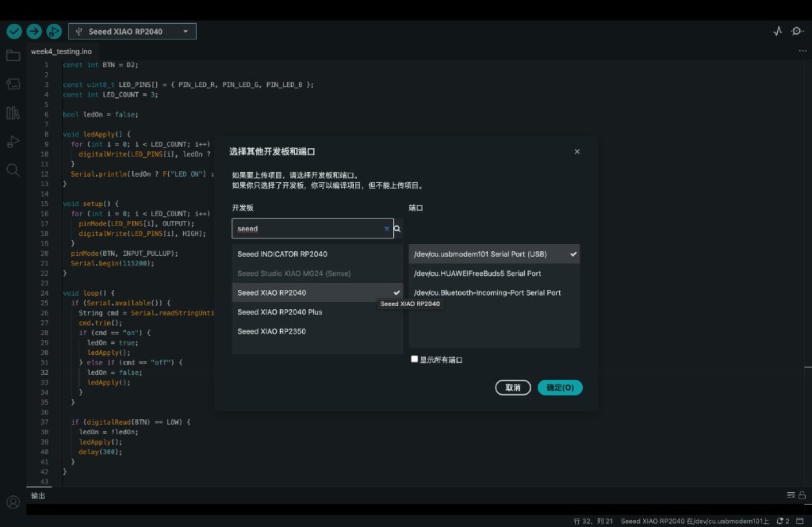Select the week4_testing.ino tab
Image resolution: width=812 pixels, height=527 pixels.
(61, 52)
